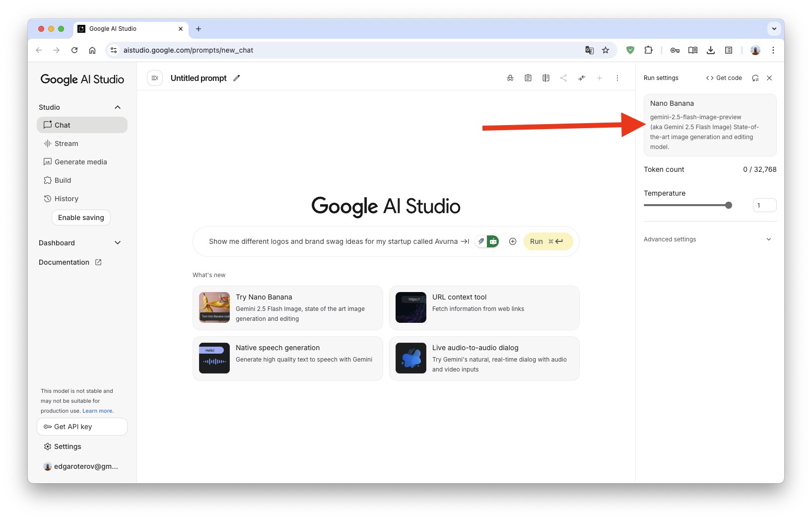The height and width of the screenshot is (520, 812).
Task: View site information icon in address bar
Action: (114, 50)
